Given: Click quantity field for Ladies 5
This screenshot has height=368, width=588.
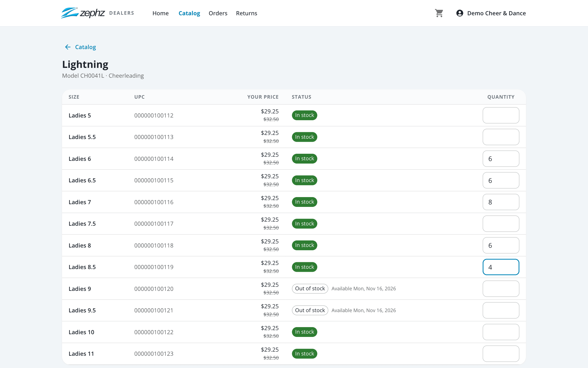Looking at the screenshot, I should coord(501,115).
